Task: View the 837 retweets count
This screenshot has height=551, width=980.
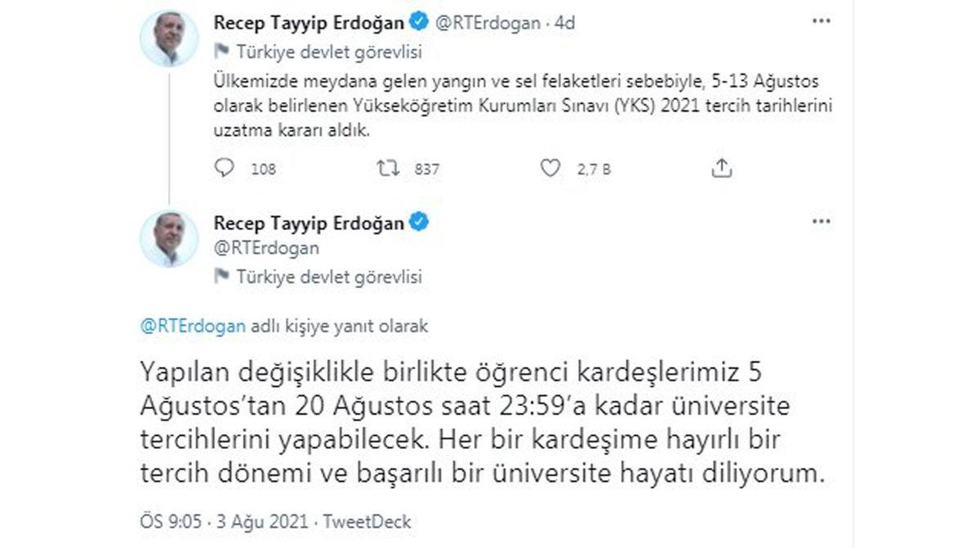Action: click(418, 170)
